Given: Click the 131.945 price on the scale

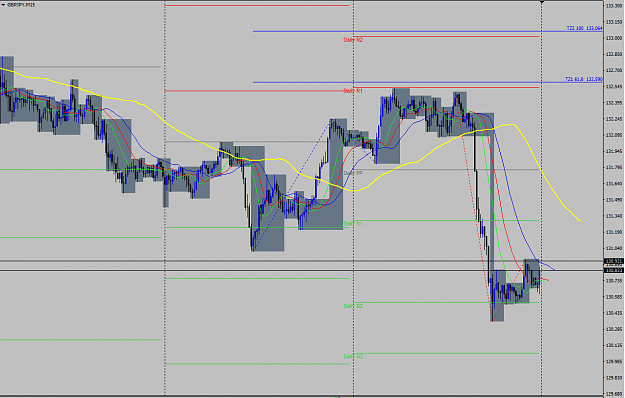Looking at the screenshot, I should [614, 151].
